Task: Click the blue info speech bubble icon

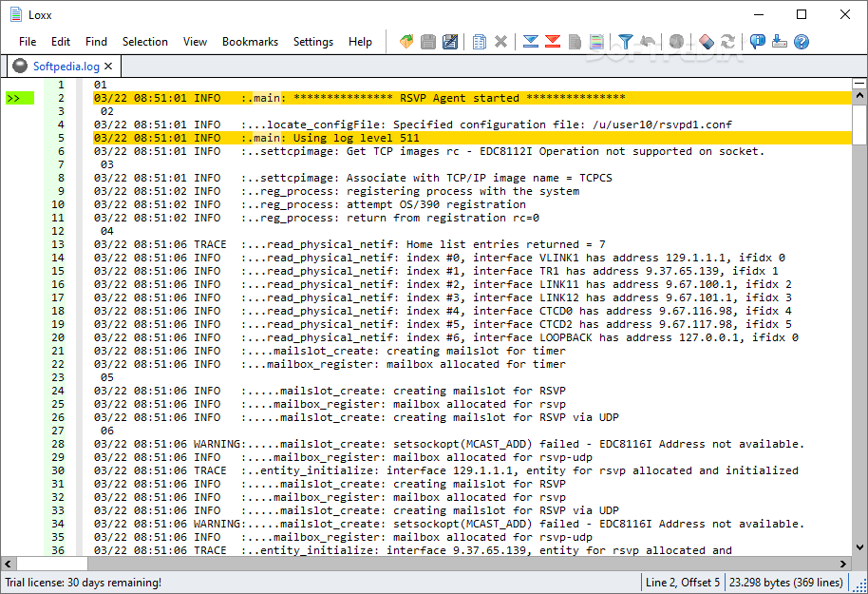Action: click(x=757, y=42)
